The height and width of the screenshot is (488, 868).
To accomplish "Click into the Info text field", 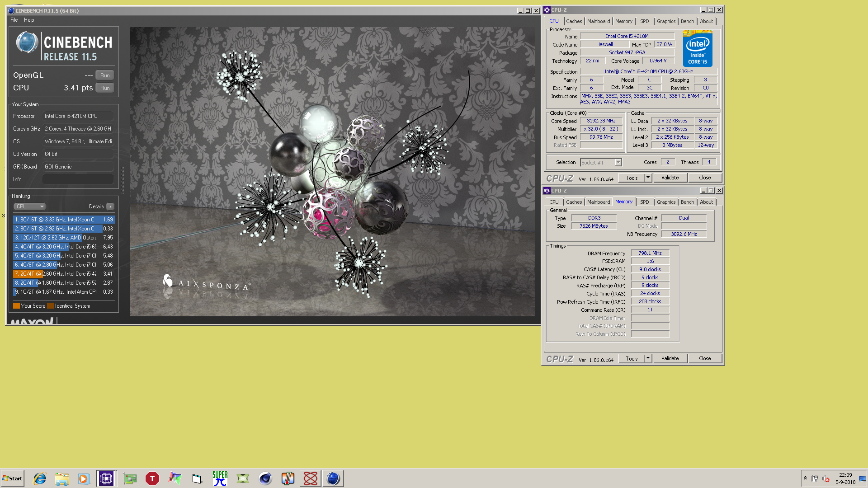I will point(78,179).
